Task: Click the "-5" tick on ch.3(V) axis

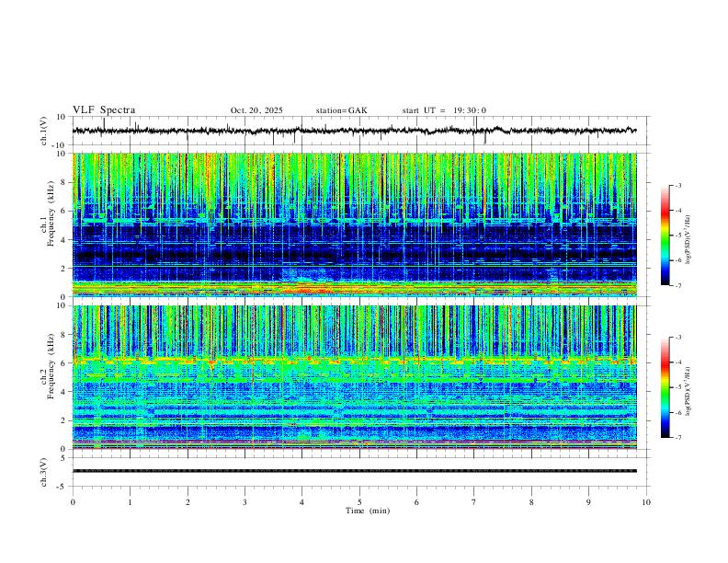Action: coord(63,487)
